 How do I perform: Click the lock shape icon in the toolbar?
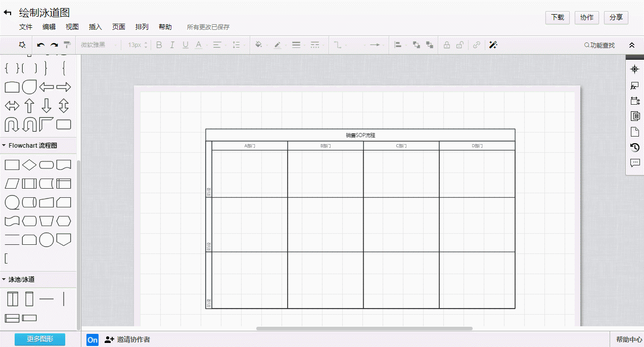pyautogui.click(x=447, y=45)
